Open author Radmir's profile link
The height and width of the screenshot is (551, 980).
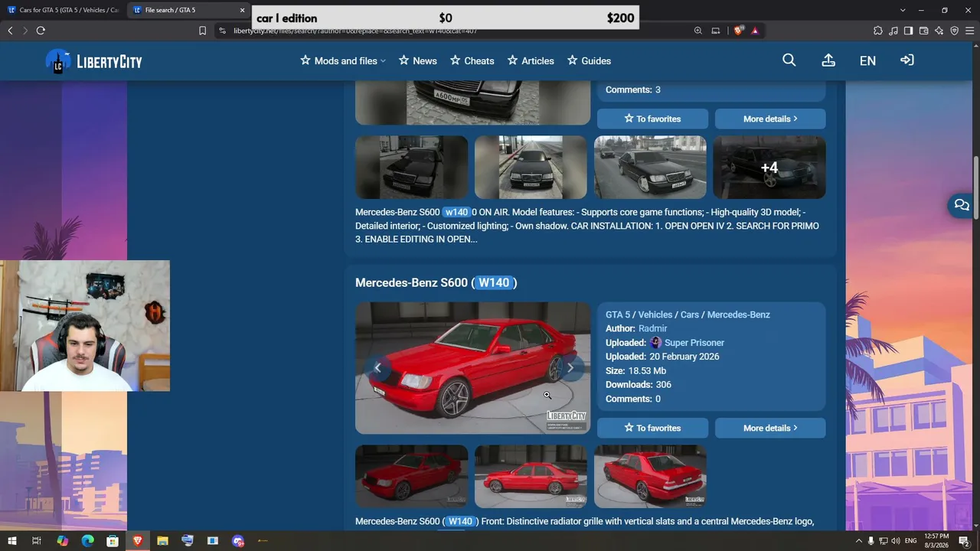[652, 328]
